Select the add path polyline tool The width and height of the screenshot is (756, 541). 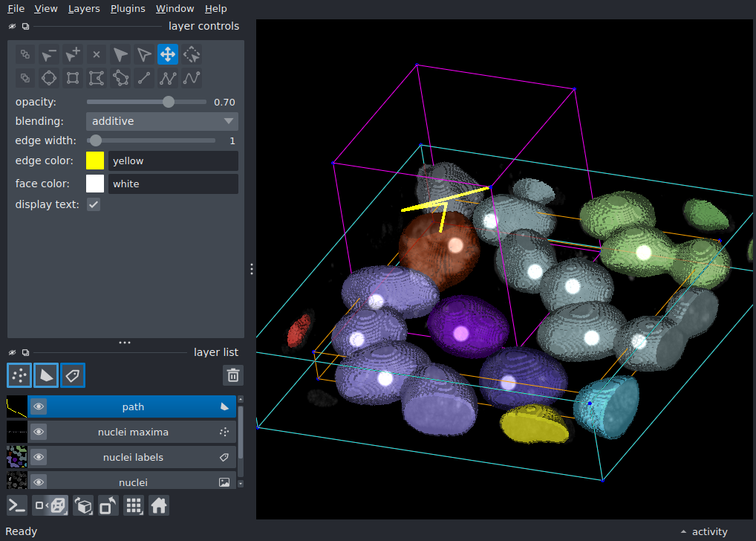[168, 78]
